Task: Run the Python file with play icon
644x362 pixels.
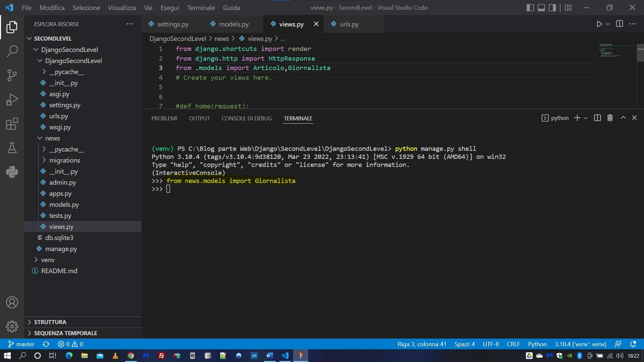Action: [599, 24]
